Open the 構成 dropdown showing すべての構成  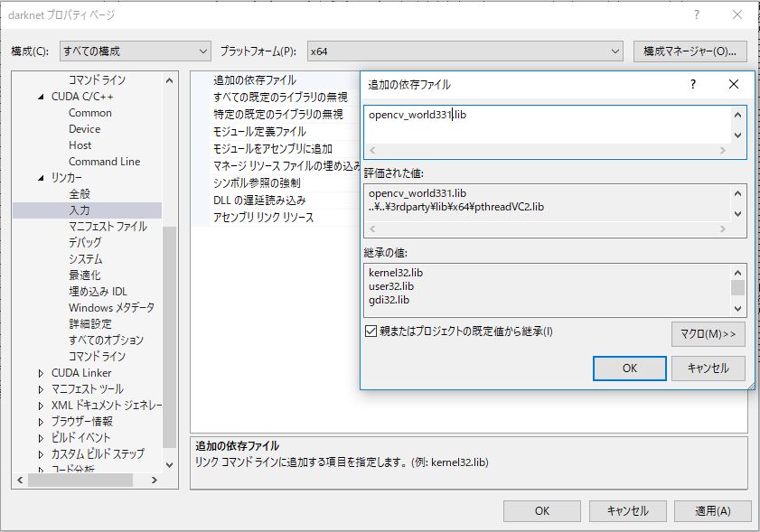pos(135,51)
